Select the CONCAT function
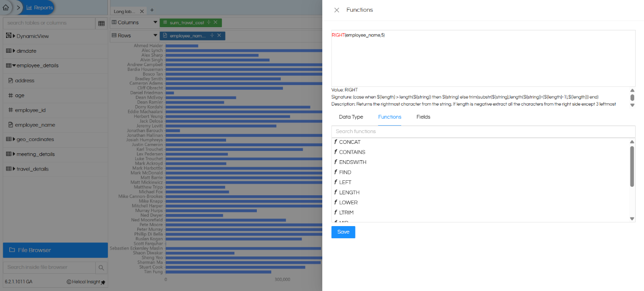The height and width of the screenshot is (291, 644). click(x=350, y=142)
